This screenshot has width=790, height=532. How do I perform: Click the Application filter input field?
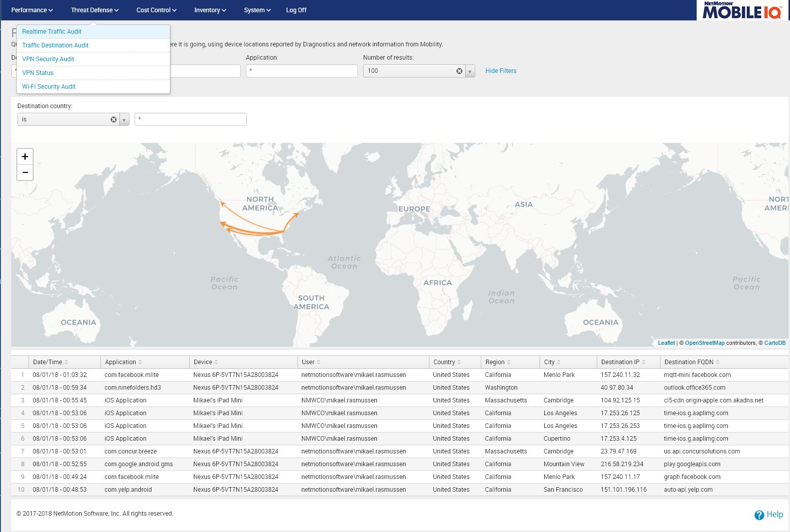(301, 71)
